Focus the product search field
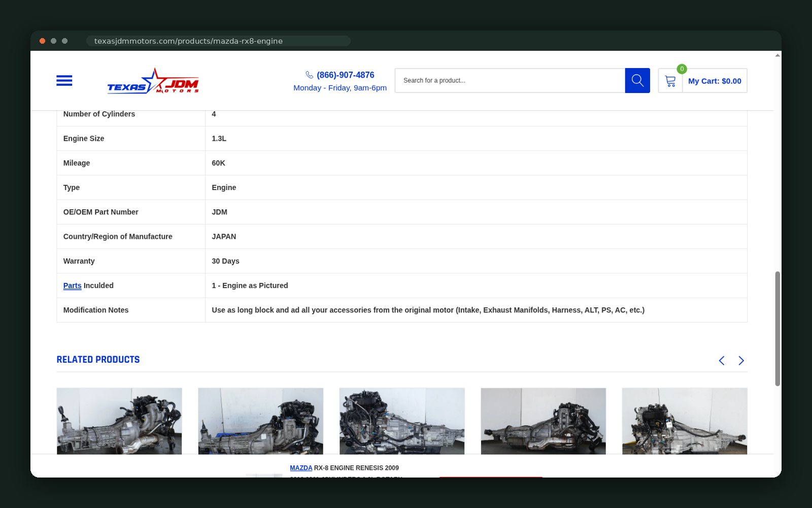The height and width of the screenshot is (508, 812). [510, 80]
